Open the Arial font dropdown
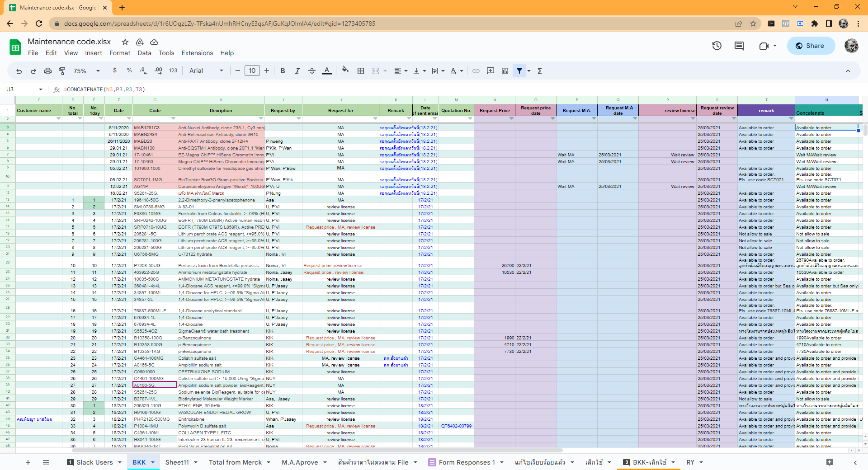Viewport: 868px width, 470px height. tap(206, 71)
